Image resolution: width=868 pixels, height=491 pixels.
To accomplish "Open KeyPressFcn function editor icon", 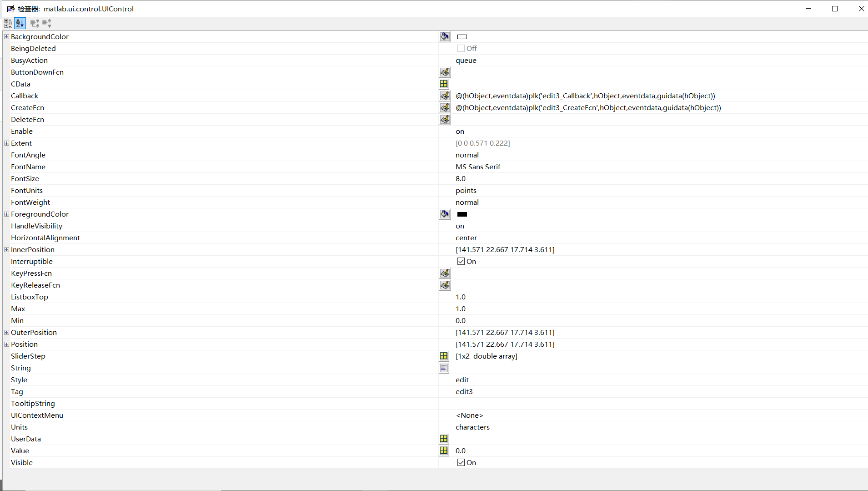I will point(445,273).
